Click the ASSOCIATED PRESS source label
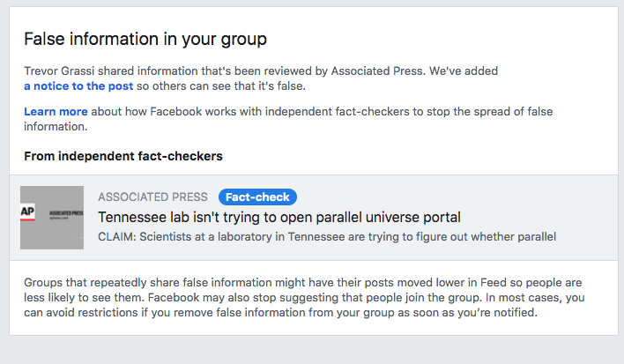 tap(152, 197)
